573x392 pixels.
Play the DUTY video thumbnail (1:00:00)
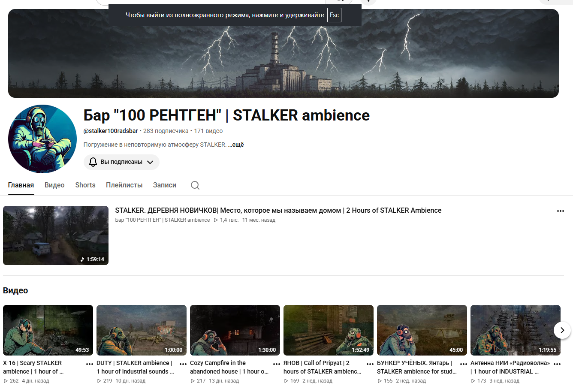pos(142,330)
